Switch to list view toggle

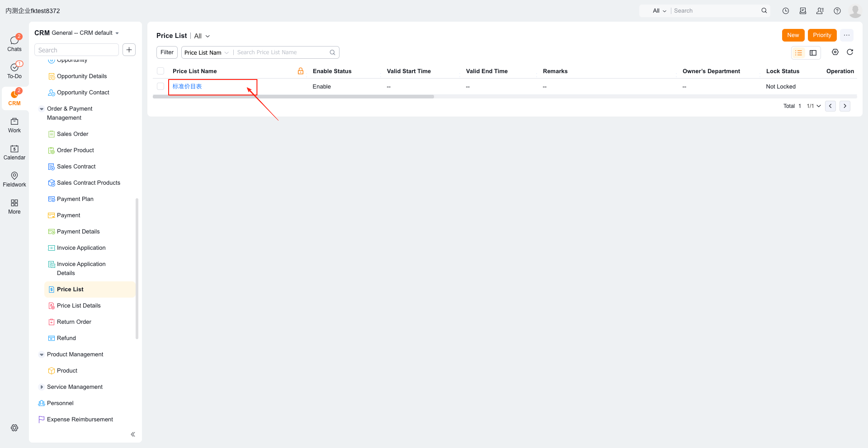click(799, 53)
